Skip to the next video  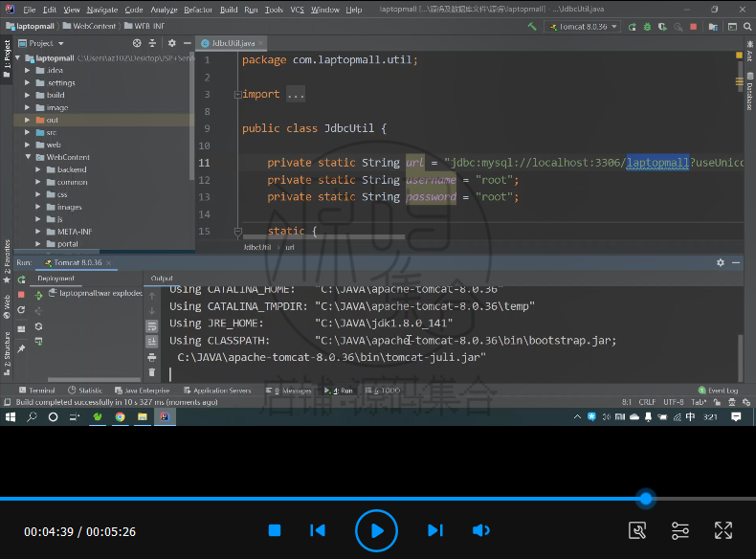[x=434, y=531]
